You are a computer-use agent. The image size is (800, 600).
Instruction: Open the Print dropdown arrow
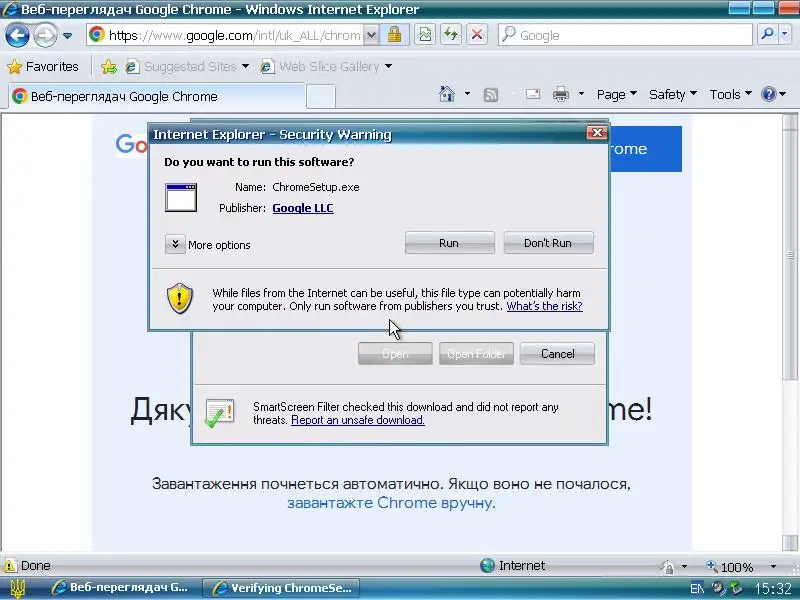(581, 94)
